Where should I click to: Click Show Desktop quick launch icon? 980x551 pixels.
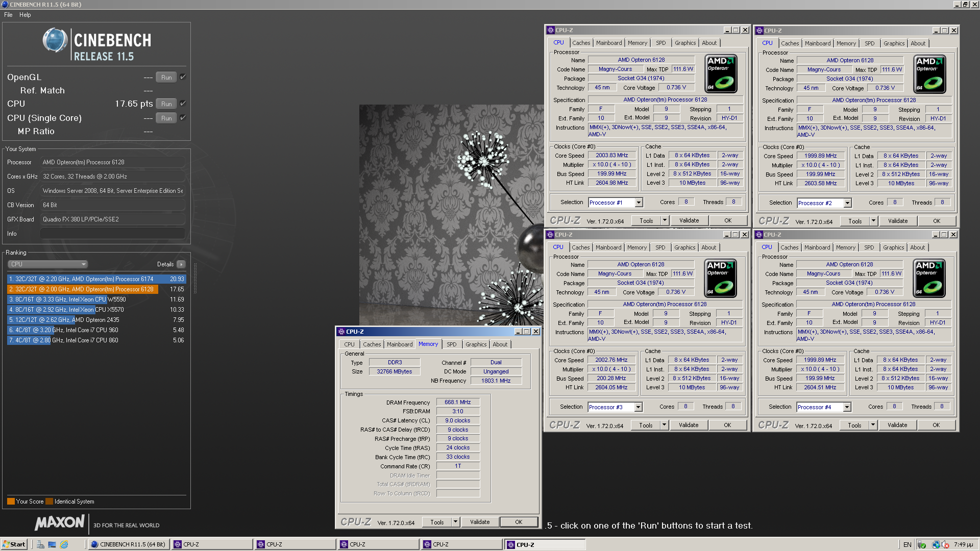[x=52, y=544]
